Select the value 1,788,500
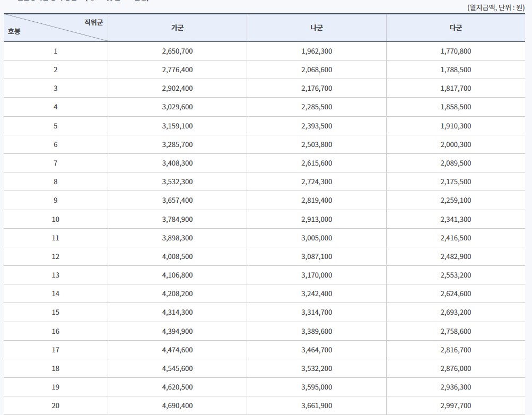532x415 pixels. (x=456, y=70)
